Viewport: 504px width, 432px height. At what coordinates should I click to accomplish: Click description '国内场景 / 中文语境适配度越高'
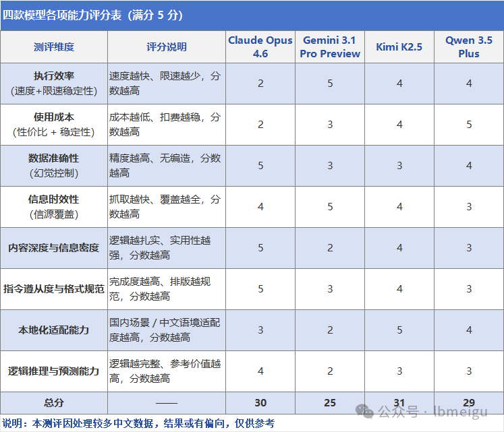[x=165, y=330]
